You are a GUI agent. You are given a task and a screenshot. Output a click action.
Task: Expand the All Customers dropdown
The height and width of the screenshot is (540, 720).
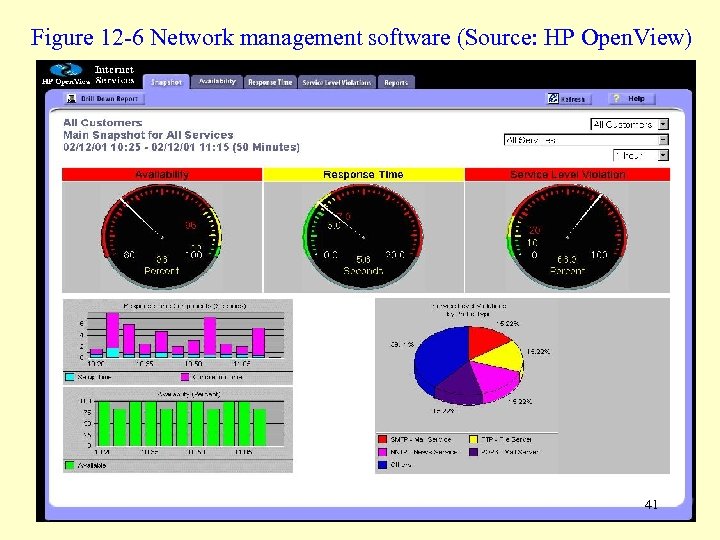[x=629, y=124]
